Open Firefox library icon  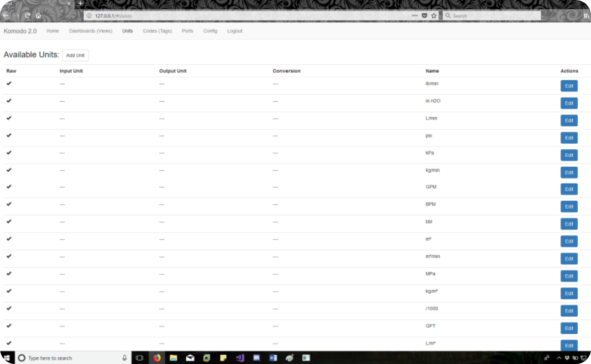pyautogui.click(x=587, y=16)
